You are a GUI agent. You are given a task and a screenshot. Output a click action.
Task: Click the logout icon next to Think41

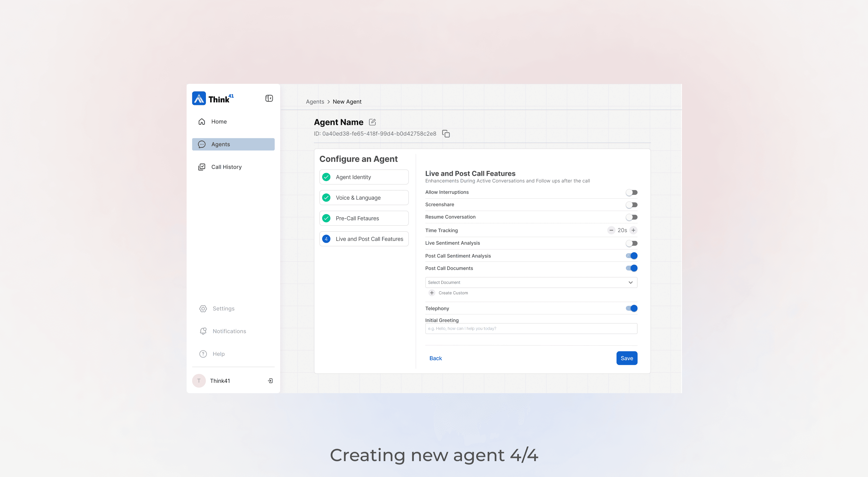pyautogui.click(x=270, y=381)
